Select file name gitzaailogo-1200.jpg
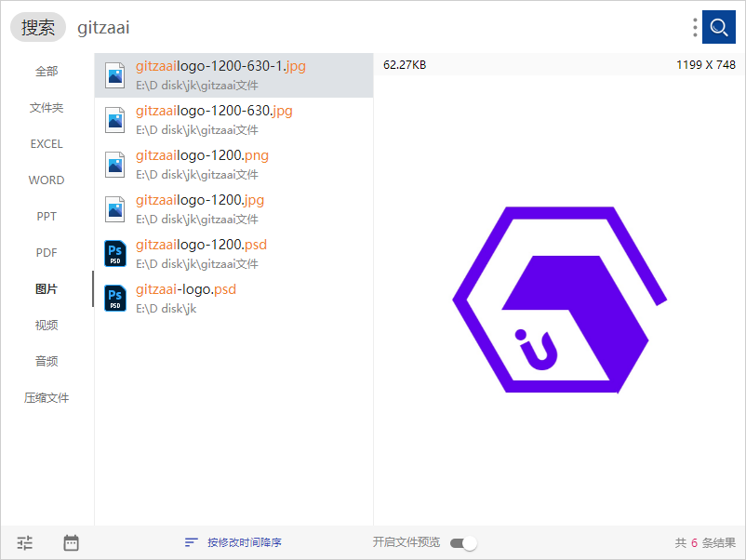 point(200,200)
